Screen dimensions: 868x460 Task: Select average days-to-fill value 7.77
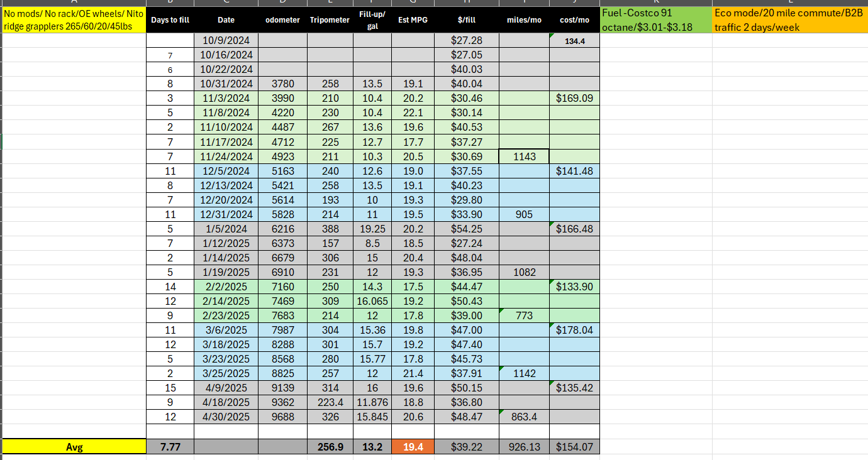point(170,447)
